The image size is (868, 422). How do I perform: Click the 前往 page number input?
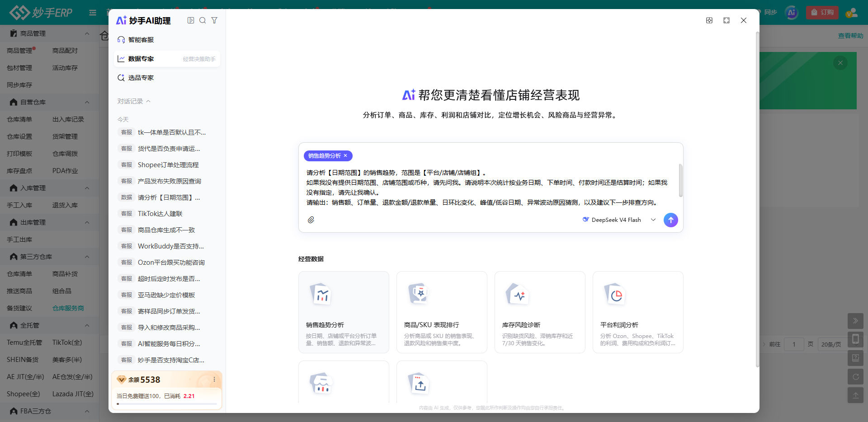click(793, 344)
